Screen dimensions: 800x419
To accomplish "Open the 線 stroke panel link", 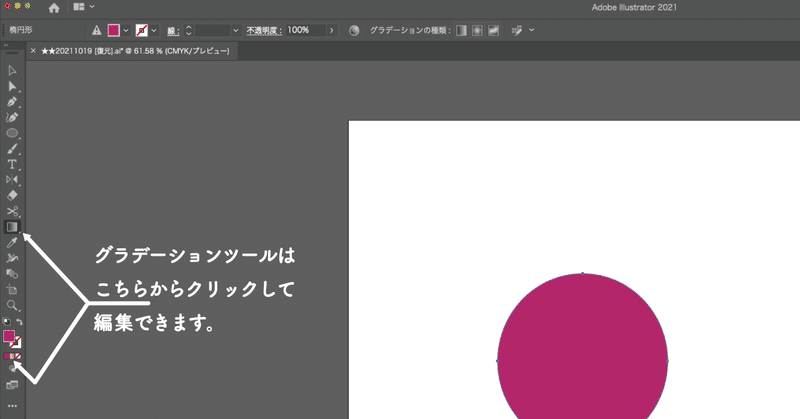I will (173, 31).
